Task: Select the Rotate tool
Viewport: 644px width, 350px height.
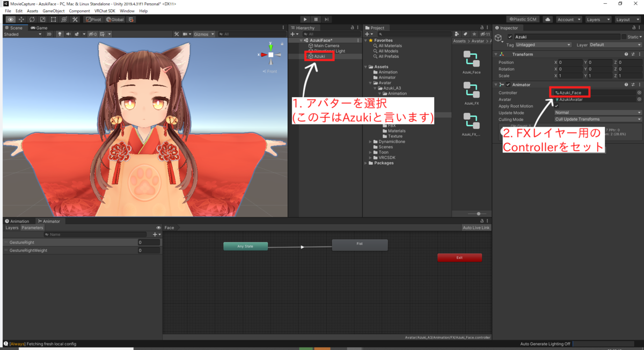Action: point(32,19)
